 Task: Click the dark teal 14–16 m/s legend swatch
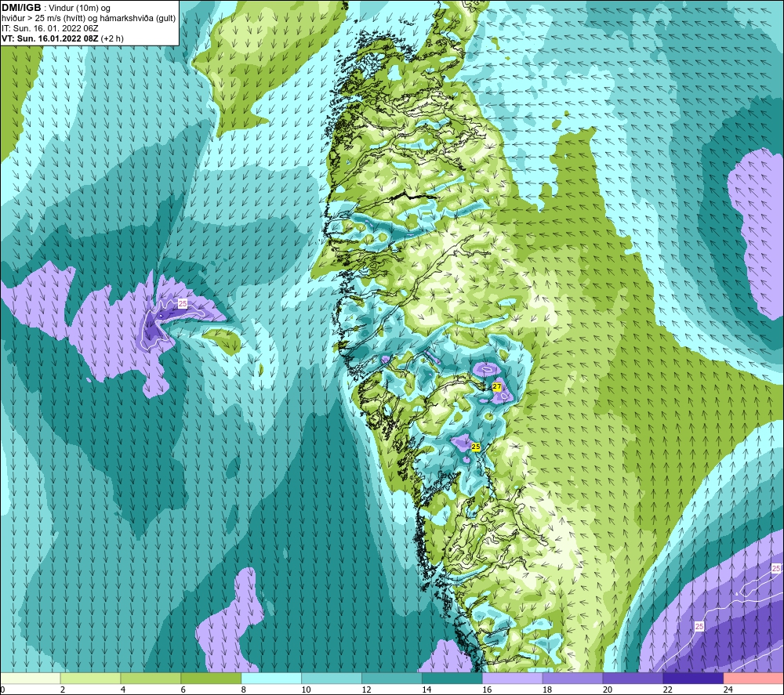(452, 678)
